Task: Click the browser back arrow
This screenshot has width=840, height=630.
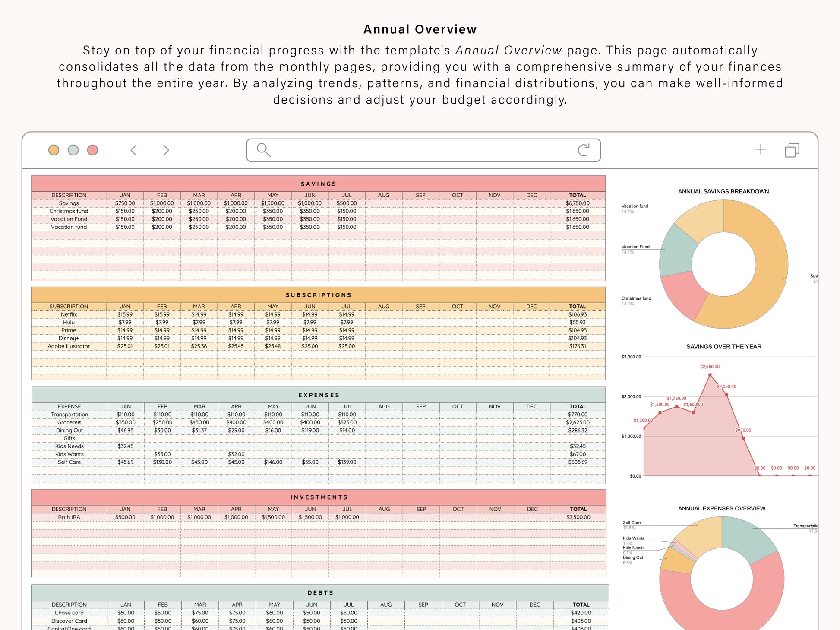Action: click(134, 150)
